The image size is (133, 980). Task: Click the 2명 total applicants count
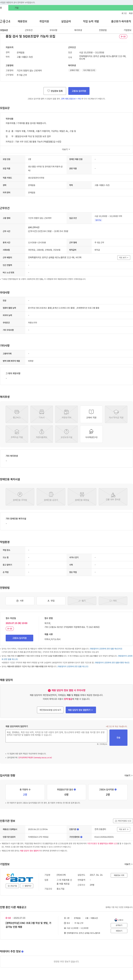(x=25, y=795)
